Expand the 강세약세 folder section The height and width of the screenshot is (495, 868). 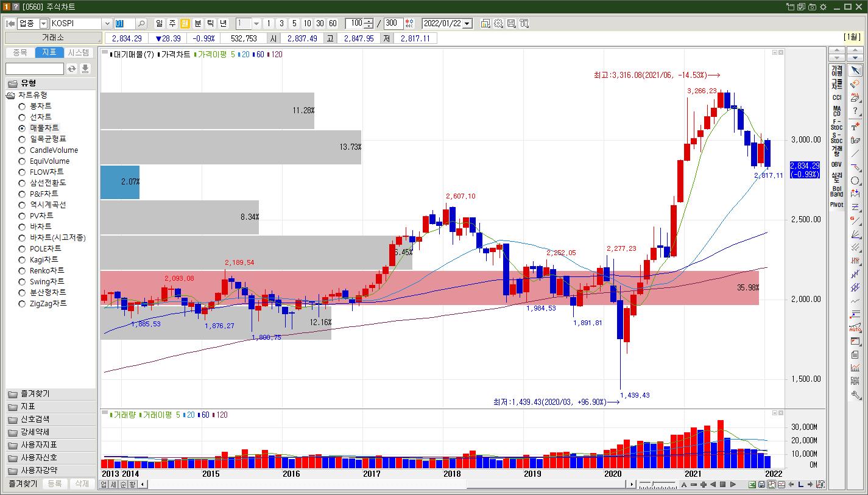[x=51, y=432]
